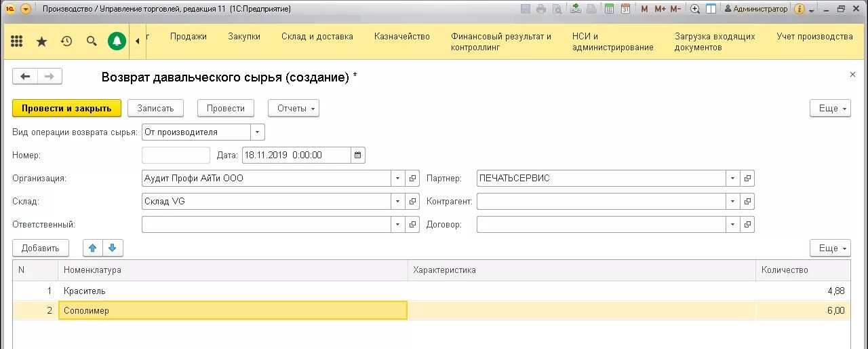Click the Номер input field
This screenshot has width=868, height=349.
(x=176, y=155)
